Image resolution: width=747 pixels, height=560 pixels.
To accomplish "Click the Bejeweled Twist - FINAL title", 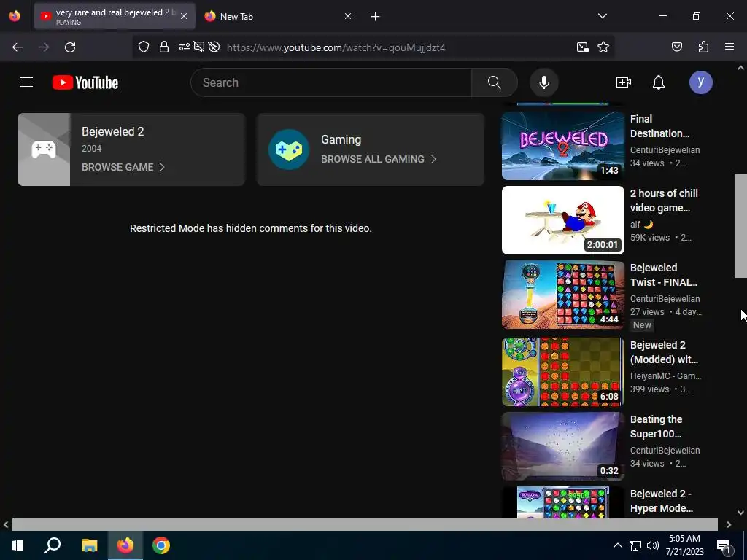I will (x=663, y=275).
